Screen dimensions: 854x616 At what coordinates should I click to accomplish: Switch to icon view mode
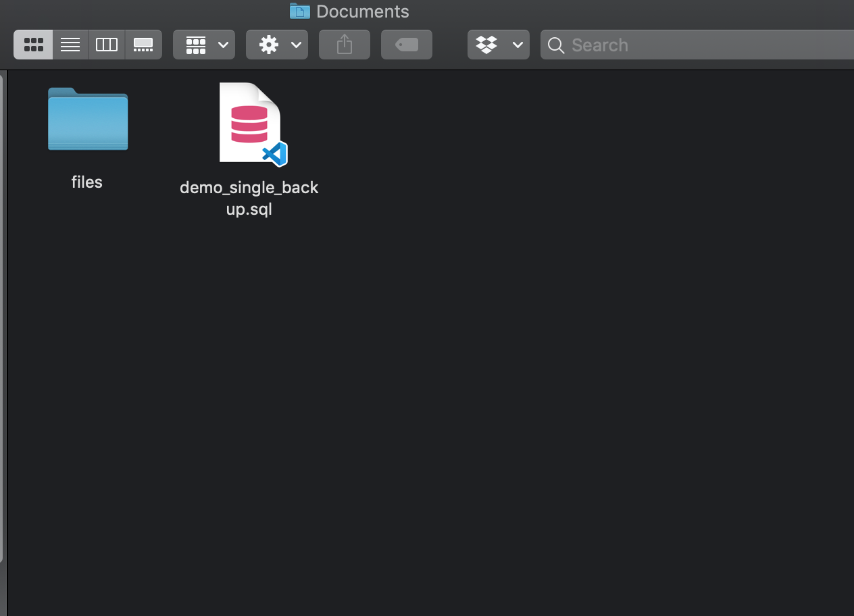click(x=32, y=45)
